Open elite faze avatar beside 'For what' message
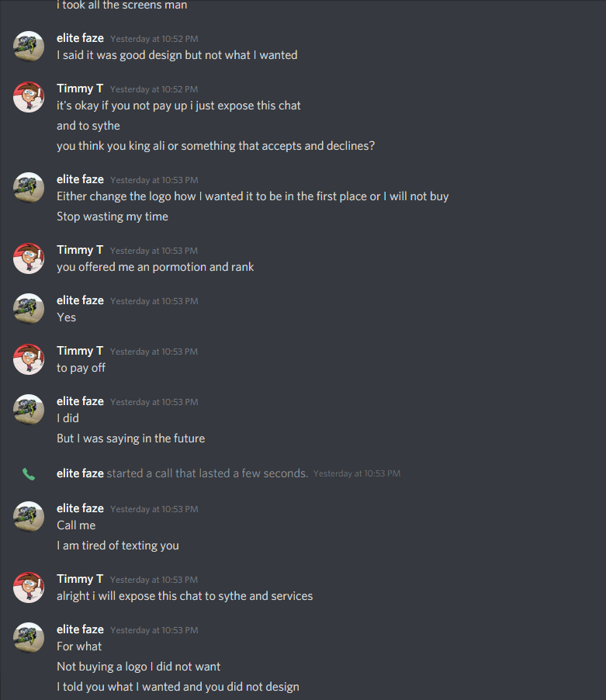This screenshot has width=606, height=700. point(29,637)
